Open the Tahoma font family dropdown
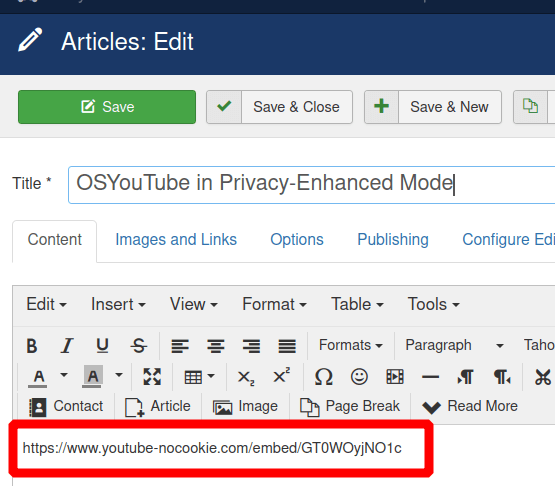 [x=538, y=345]
